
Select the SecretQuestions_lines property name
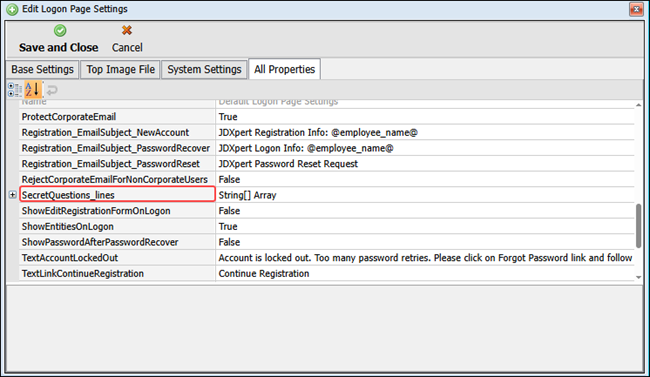pyautogui.click(x=68, y=195)
